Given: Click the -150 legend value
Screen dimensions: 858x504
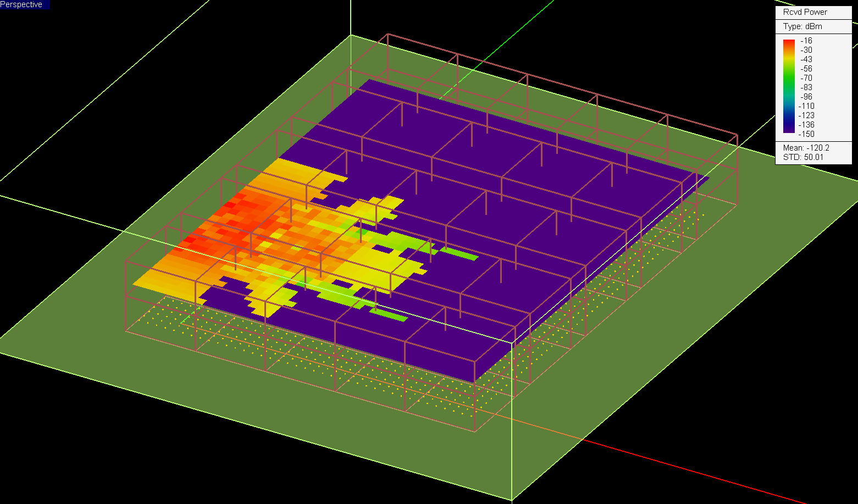Looking at the screenshot, I should click(x=806, y=134).
